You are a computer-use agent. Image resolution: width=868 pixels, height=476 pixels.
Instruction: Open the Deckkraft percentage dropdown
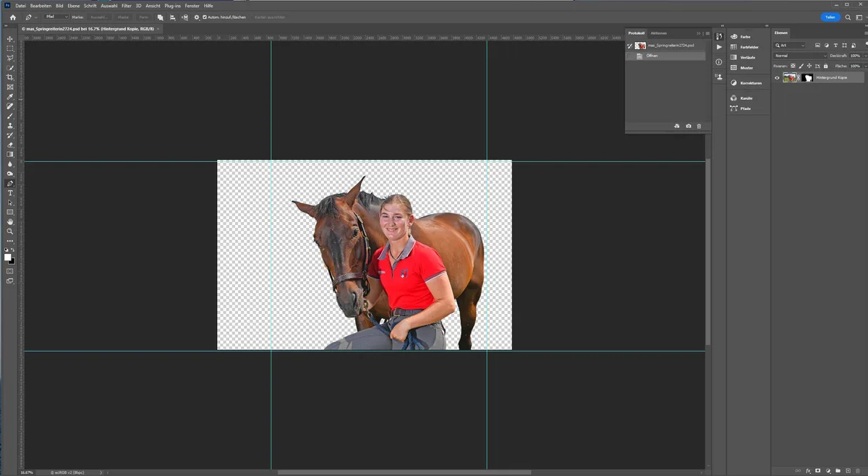point(865,56)
